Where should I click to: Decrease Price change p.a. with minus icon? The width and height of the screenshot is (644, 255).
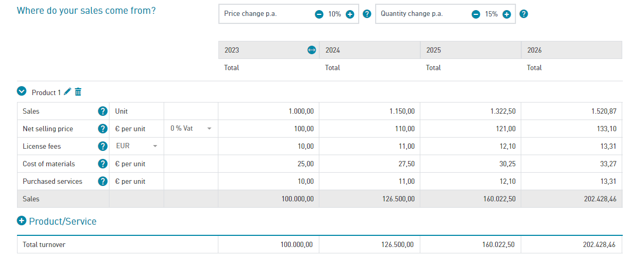pyautogui.click(x=319, y=14)
